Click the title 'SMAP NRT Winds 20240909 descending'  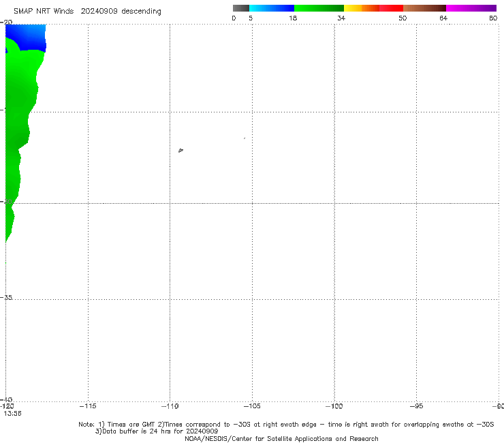[x=87, y=12]
